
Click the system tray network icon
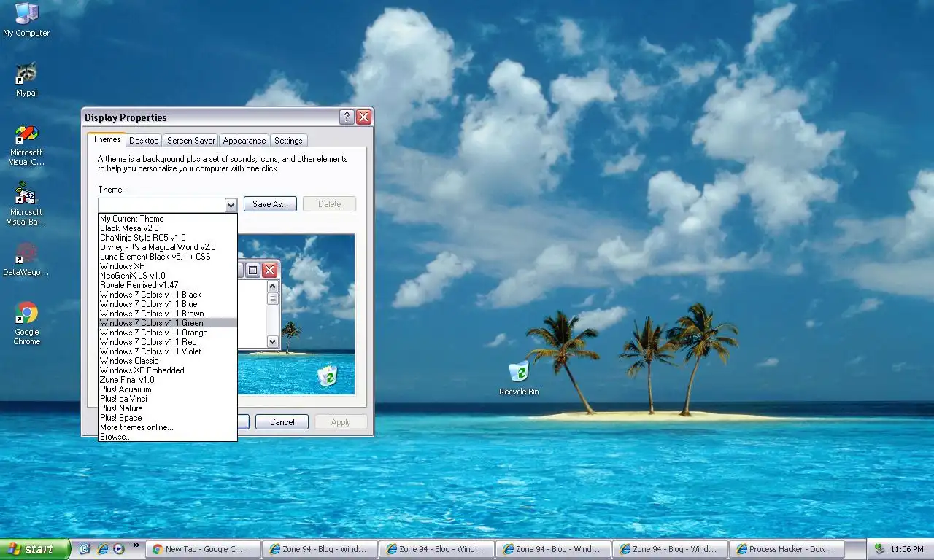click(x=879, y=549)
